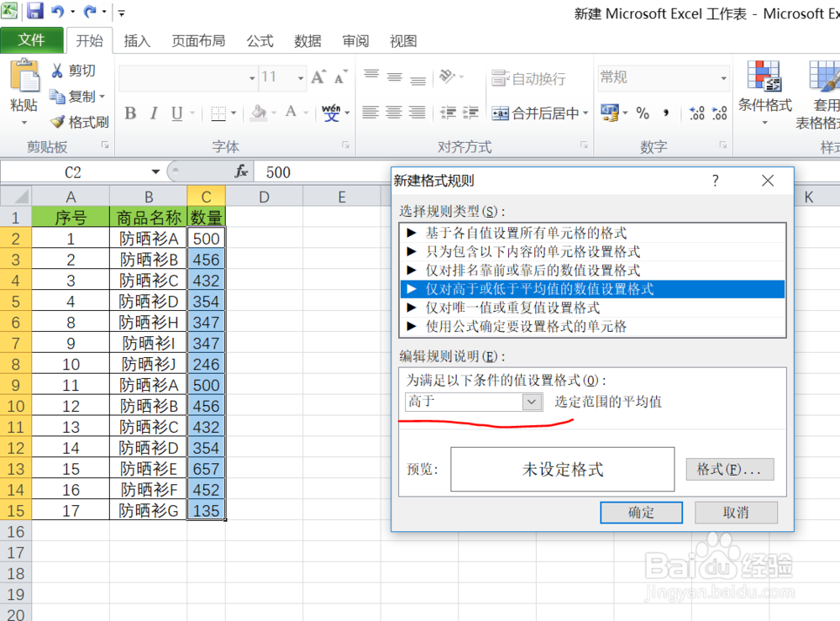Open the Quick Access Toolbar customize arrow
Viewport: 840px width, 621px height.
click(122, 13)
